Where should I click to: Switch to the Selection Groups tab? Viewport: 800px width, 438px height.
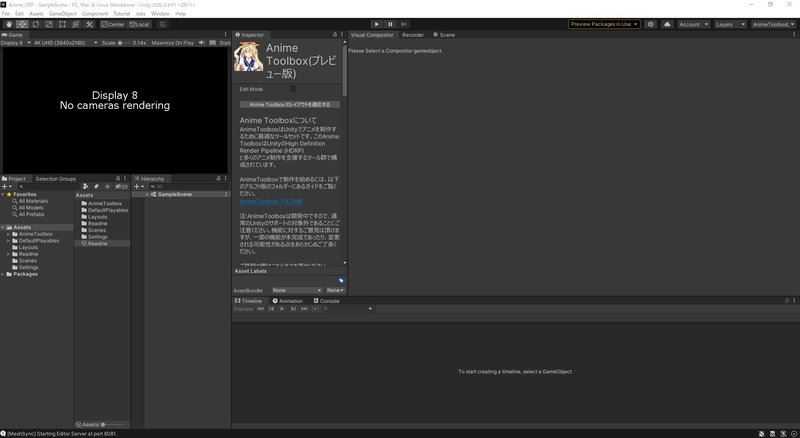click(56, 179)
